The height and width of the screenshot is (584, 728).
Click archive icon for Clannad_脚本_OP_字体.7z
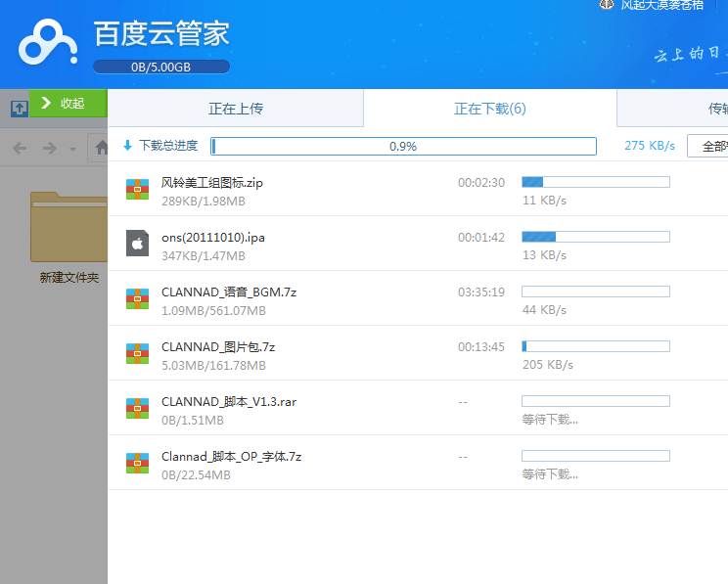click(137, 464)
